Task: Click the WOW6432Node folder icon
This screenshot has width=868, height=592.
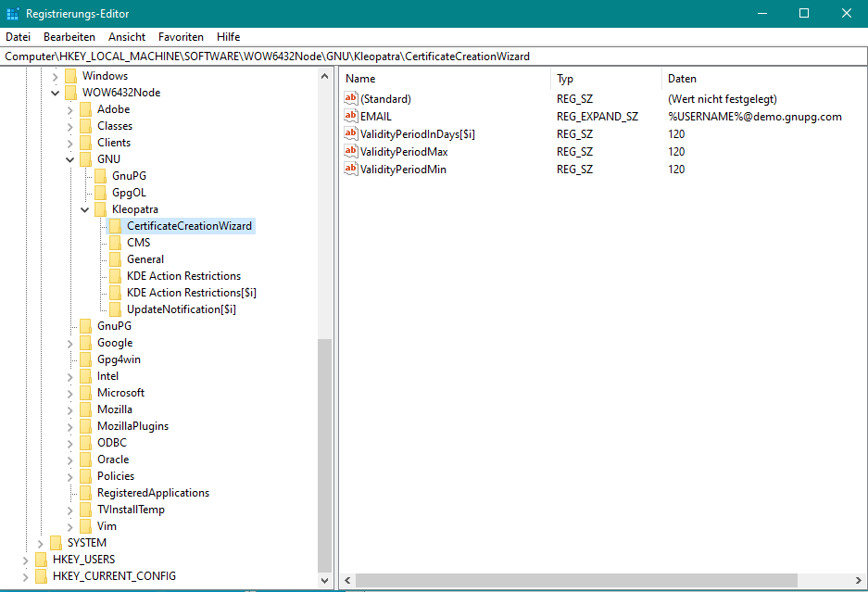Action: point(70,93)
